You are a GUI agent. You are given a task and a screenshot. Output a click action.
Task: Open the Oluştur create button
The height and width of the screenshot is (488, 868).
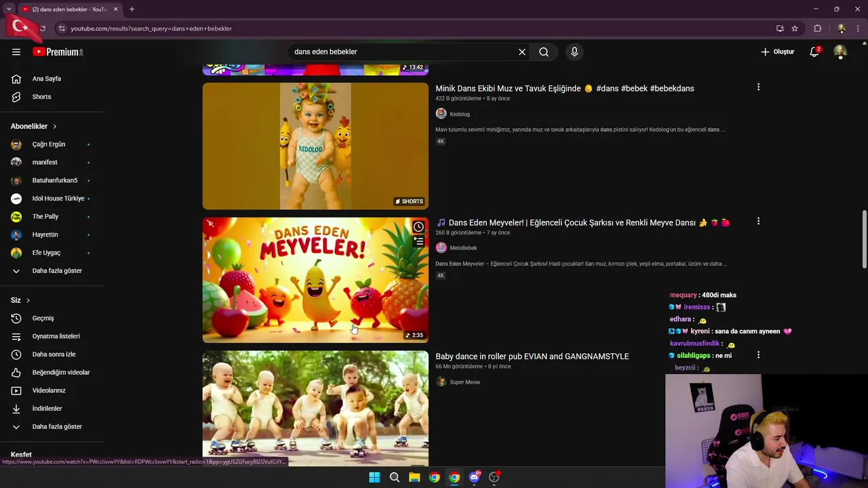coord(777,52)
